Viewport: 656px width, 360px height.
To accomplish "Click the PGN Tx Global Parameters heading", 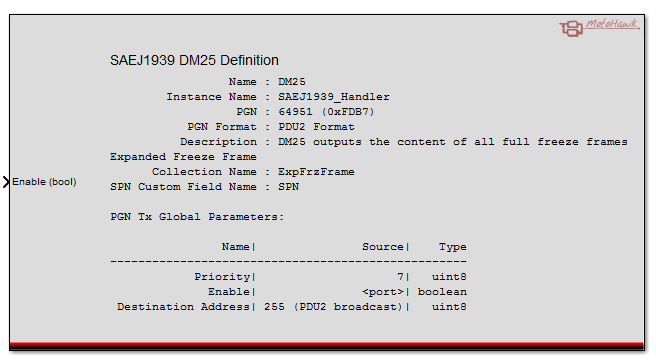I will tap(197, 217).
